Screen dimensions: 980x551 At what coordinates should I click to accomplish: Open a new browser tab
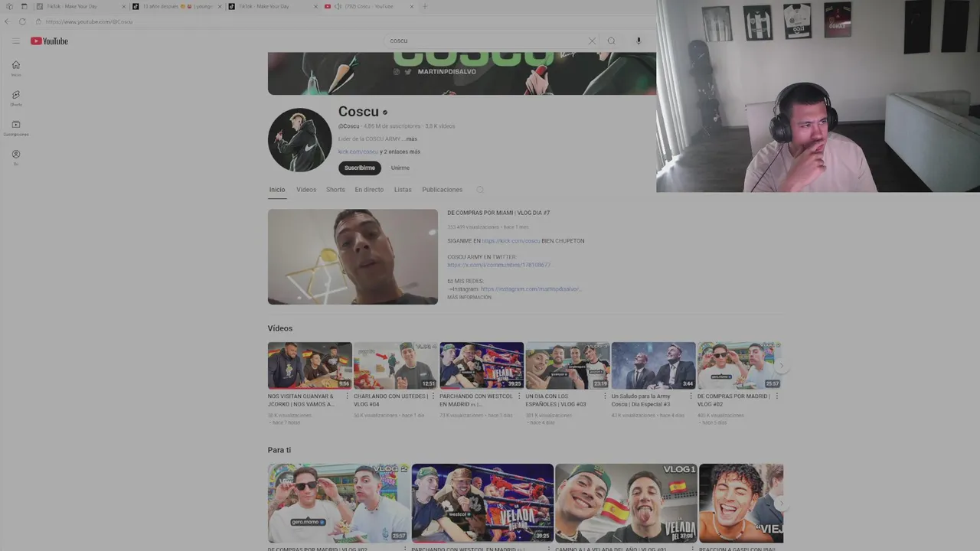[425, 6]
